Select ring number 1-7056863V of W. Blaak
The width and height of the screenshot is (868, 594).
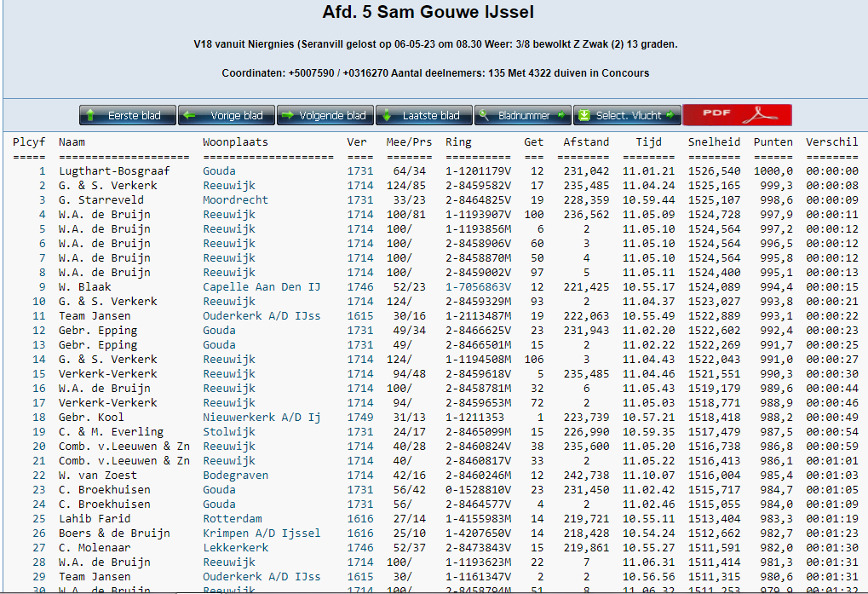pos(478,286)
